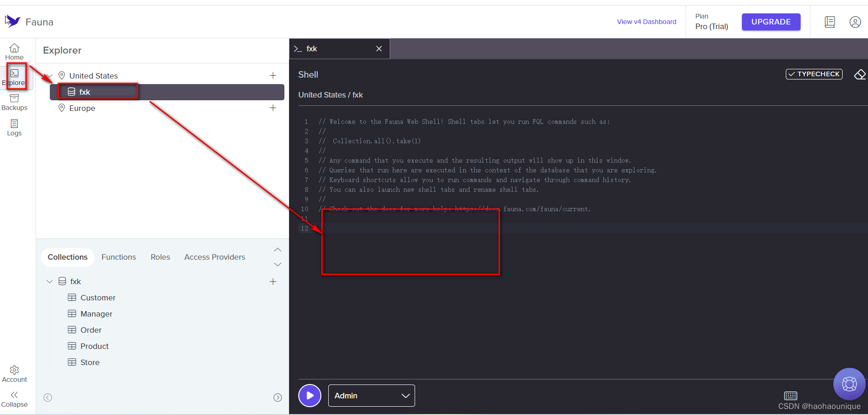The width and height of the screenshot is (868, 415).
Task: Open the Home section in sidebar
Action: (x=14, y=52)
